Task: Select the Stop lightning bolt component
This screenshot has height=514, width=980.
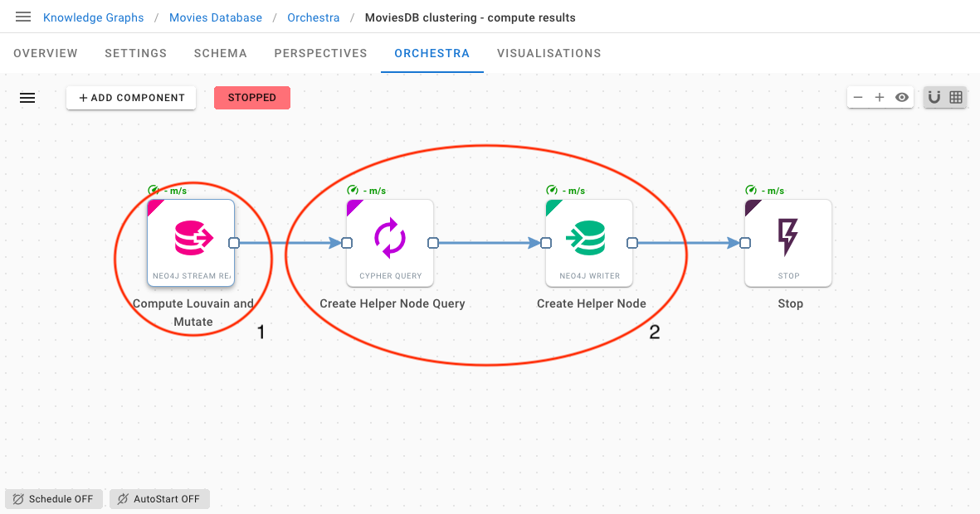Action: [x=787, y=237]
